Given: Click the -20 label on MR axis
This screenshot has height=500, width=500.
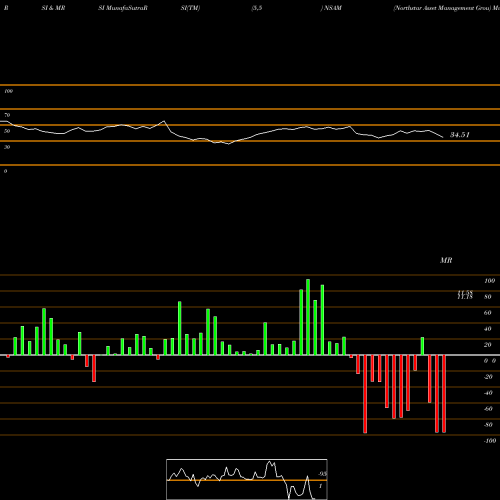Looking at the screenshot, I should [x=488, y=377].
